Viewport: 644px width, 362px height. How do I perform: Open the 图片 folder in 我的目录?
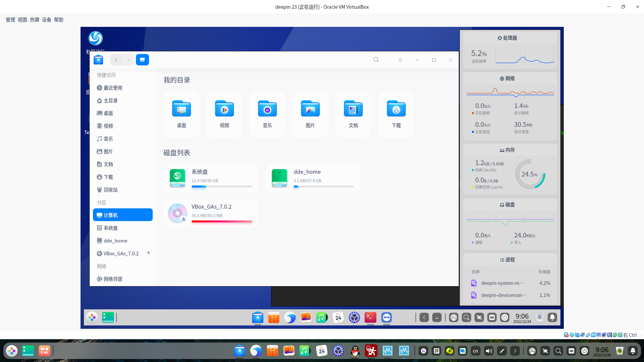click(310, 114)
